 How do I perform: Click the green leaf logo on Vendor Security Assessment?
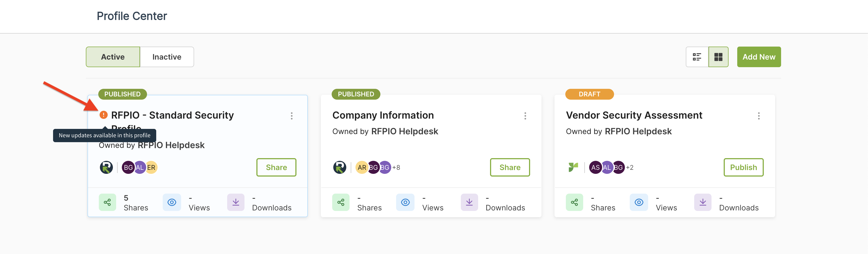pyautogui.click(x=573, y=167)
